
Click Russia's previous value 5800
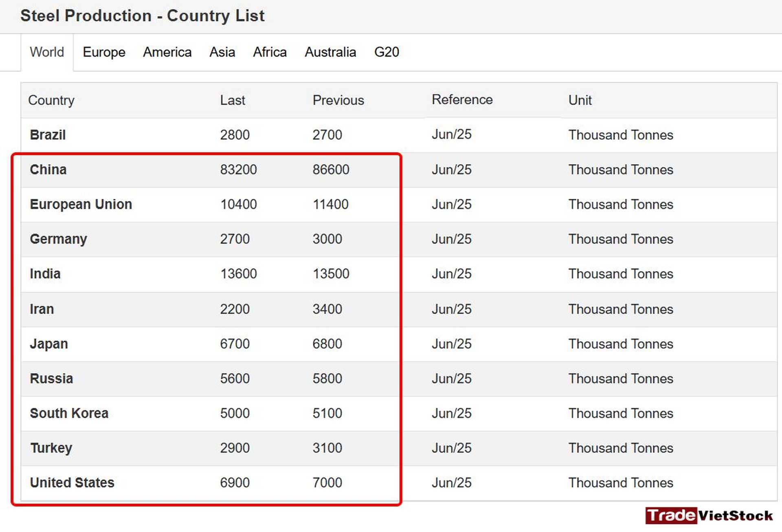coord(327,378)
